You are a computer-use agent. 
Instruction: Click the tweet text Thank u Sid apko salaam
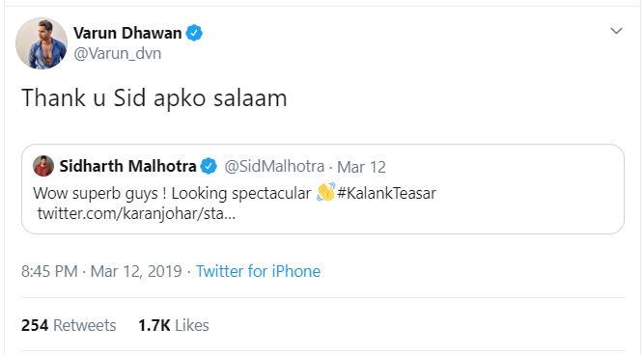coord(154,98)
